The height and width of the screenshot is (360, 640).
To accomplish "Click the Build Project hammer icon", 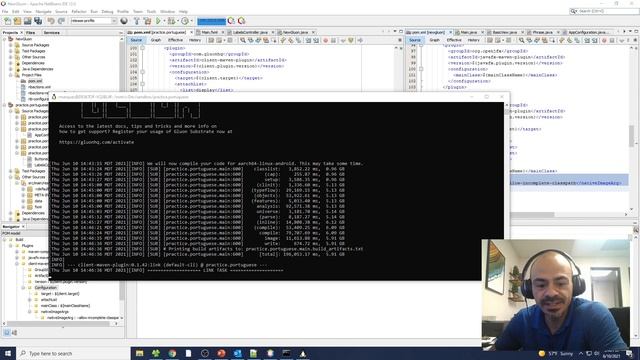I will tap(137, 21).
